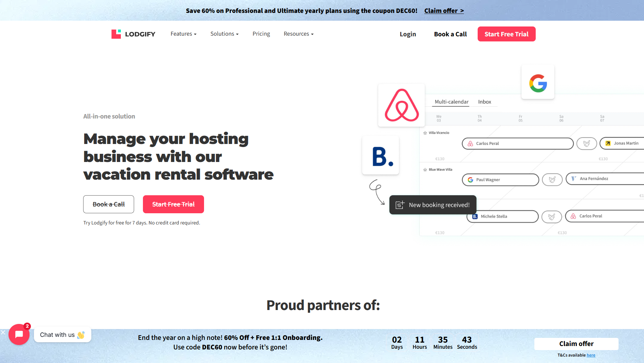The width and height of the screenshot is (644, 363).
Task: Click the Lodgify logo
Action: 133,34
